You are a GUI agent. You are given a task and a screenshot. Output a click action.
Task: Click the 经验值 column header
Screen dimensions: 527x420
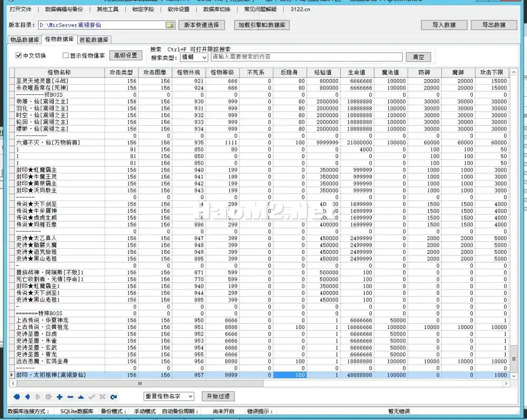[323, 72]
